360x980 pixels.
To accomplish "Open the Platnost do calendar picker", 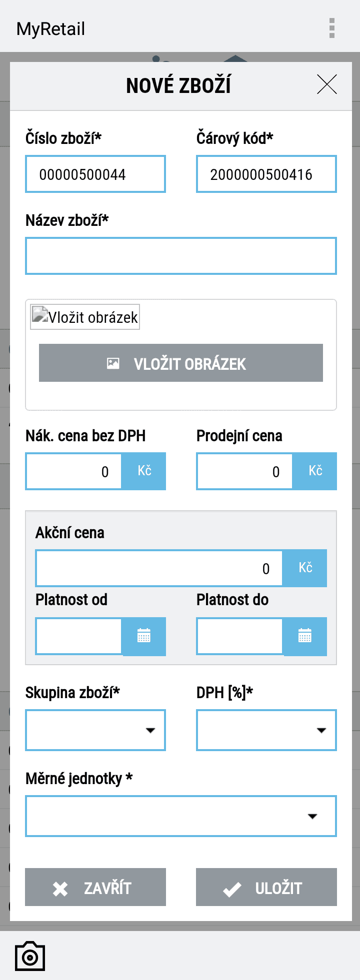I will click(x=305, y=636).
